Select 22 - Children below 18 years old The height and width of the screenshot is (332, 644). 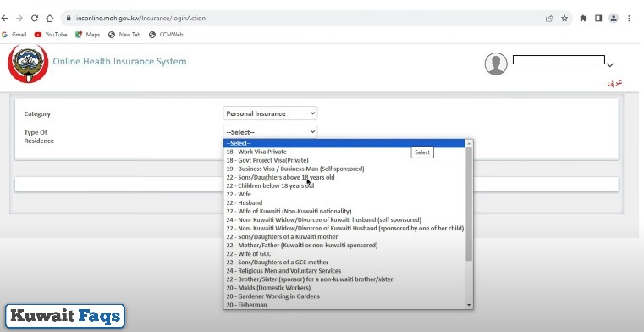tap(344, 185)
